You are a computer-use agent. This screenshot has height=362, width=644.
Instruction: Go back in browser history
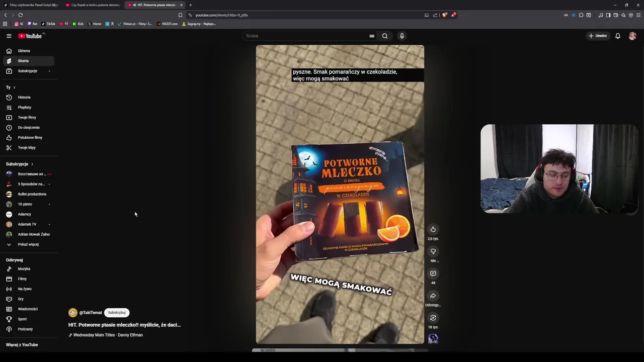6,15
